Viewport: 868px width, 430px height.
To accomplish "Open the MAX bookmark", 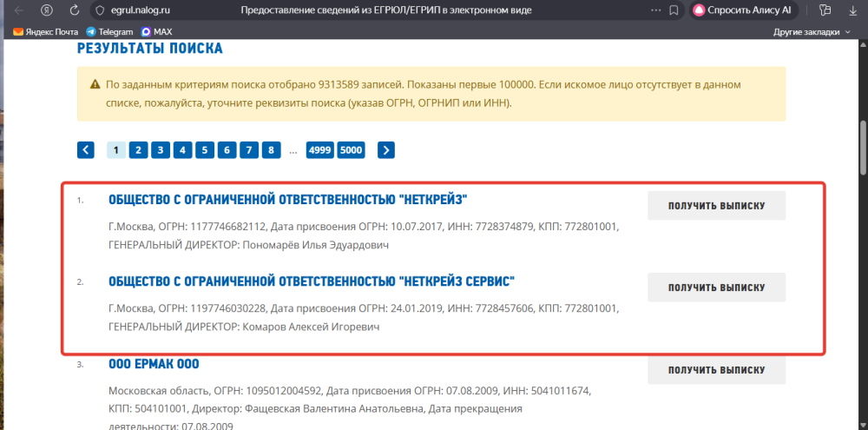I will click(x=157, y=31).
